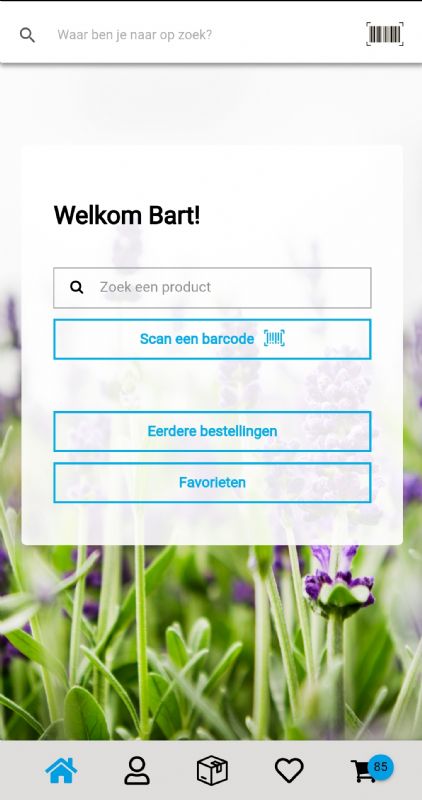Click the 'Scan een barcode' button
This screenshot has width=422, height=800.
click(212, 339)
